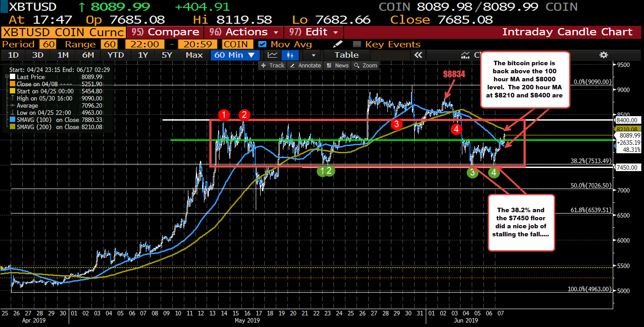
Task: Click the 7450.00 price axis label
Action: 629,167
